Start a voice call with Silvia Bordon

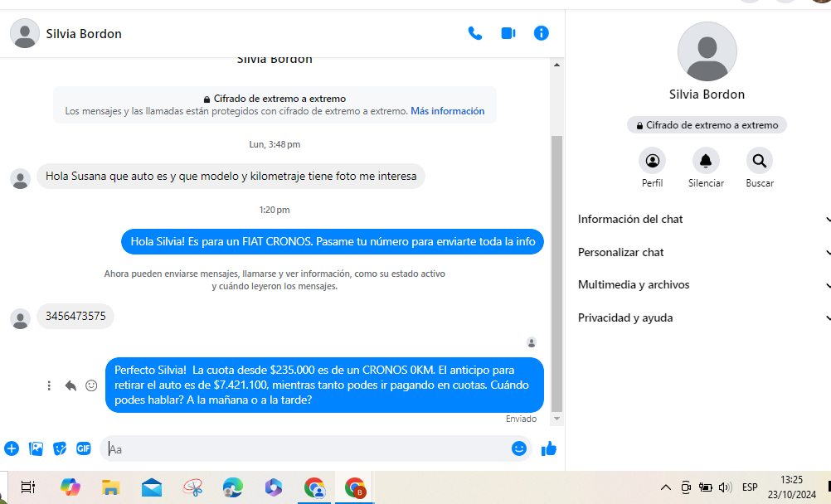(475, 33)
